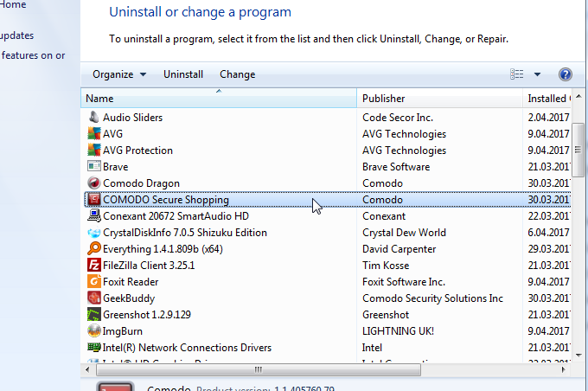Click the Greenshot program icon
This screenshot has height=391, width=588.
[95, 315]
